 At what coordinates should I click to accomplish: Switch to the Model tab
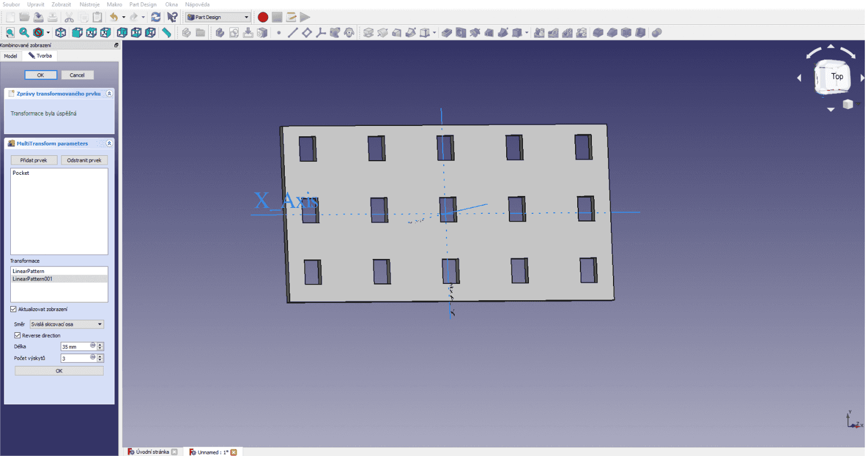point(11,56)
